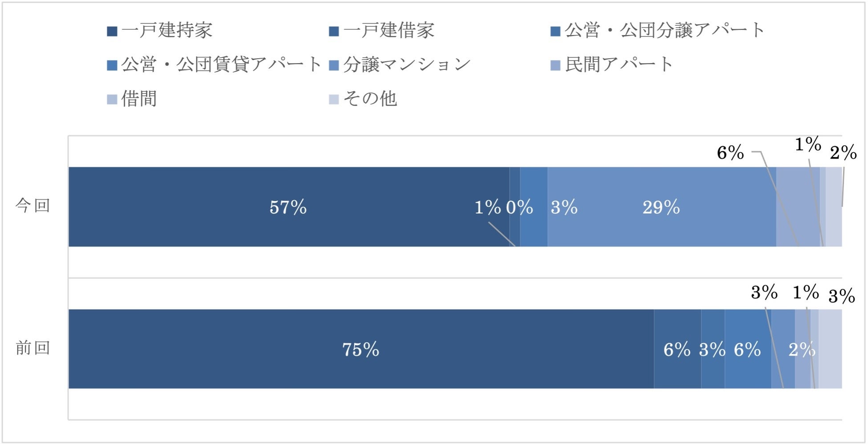Screen dimensions: 868x446
Task: Click the 前回 axis label
Action: coord(32,348)
